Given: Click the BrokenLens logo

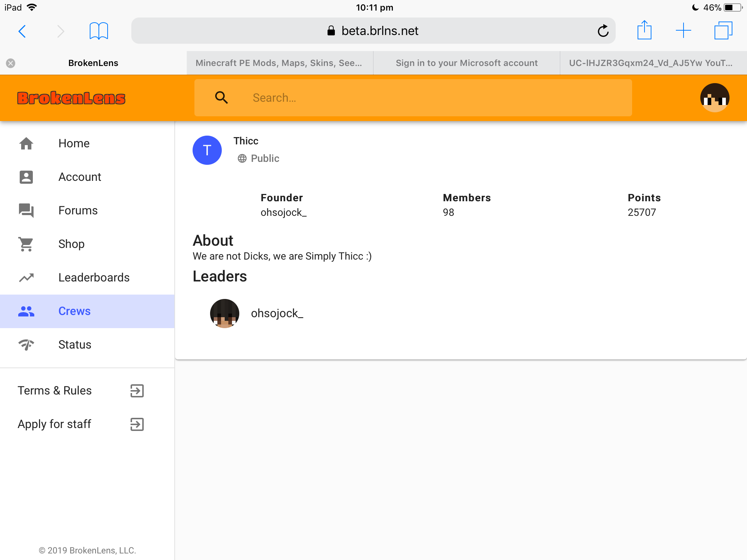Looking at the screenshot, I should pos(71,98).
